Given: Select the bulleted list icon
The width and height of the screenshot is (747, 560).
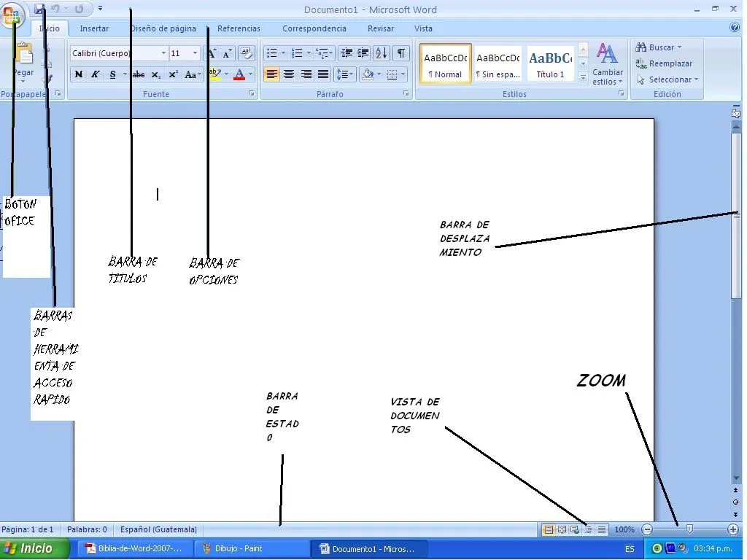Looking at the screenshot, I should (272, 52).
